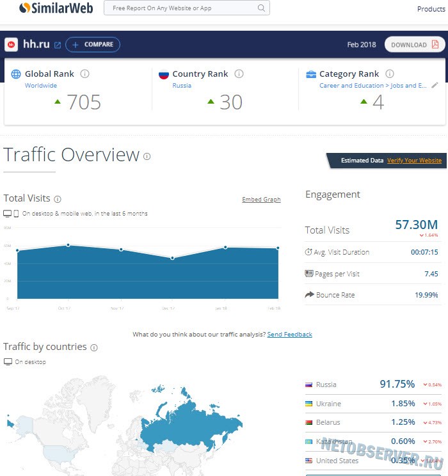The width and height of the screenshot is (448, 476).
Task: Click the United States flag icon
Action: [308, 461]
